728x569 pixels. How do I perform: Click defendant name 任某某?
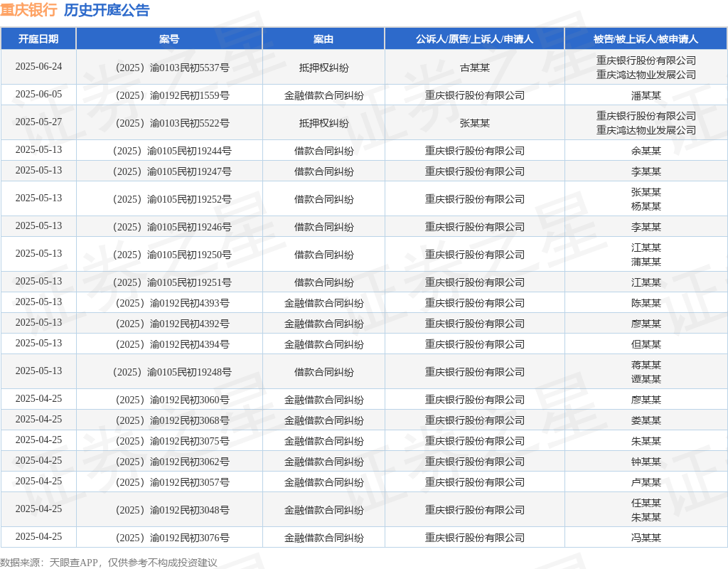pos(646,503)
